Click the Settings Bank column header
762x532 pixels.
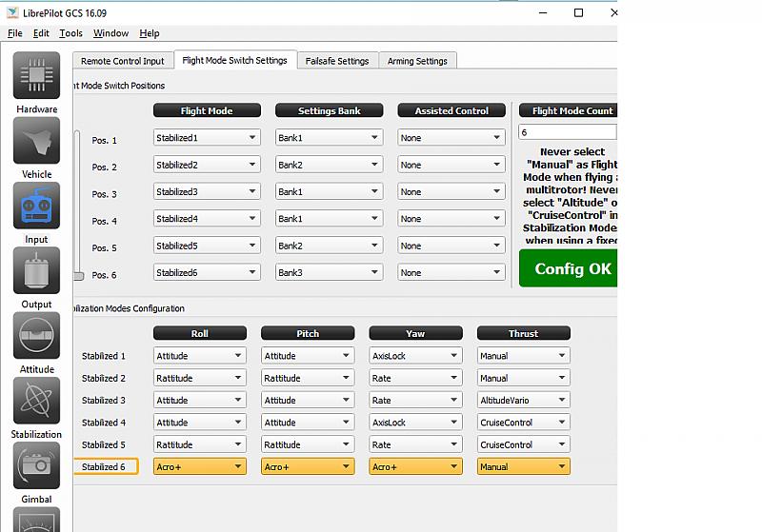pos(329,110)
